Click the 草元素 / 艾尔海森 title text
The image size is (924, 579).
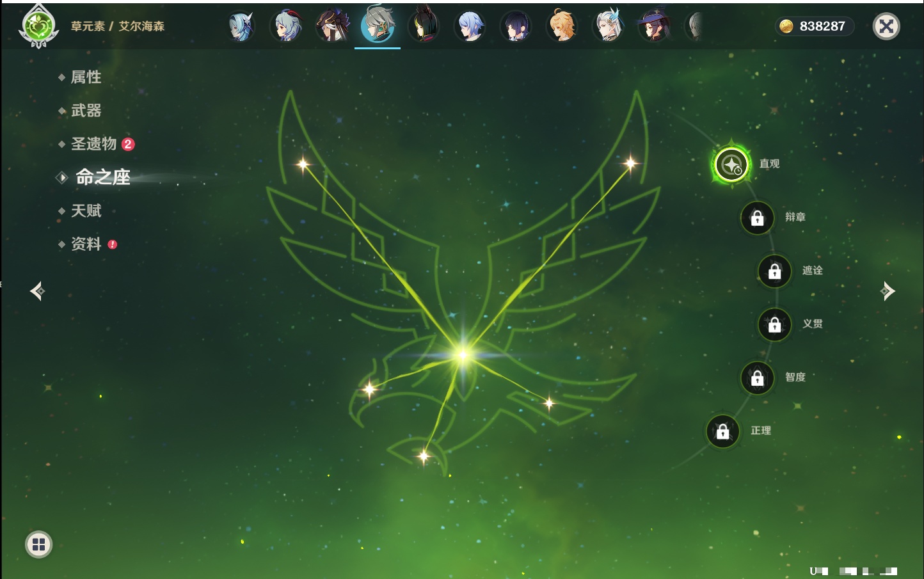(118, 26)
